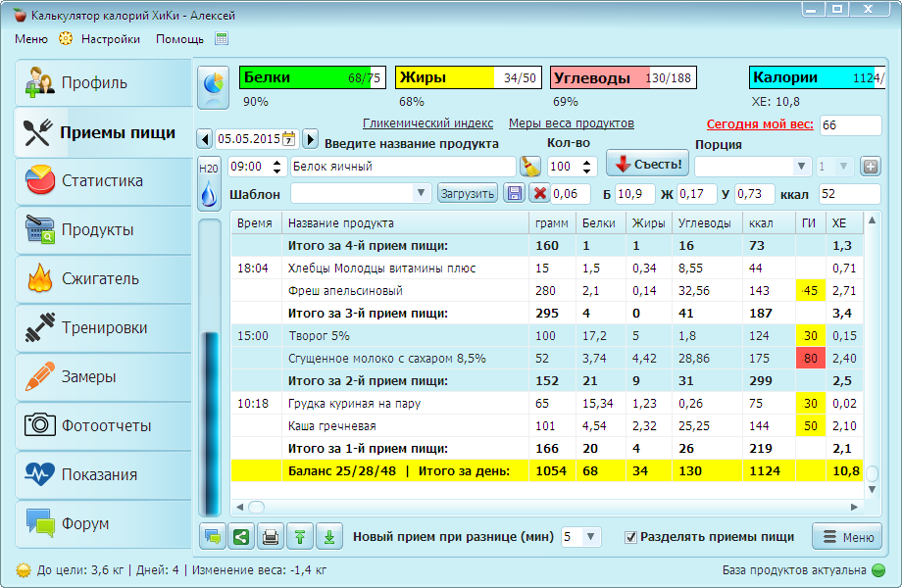The width and height of the screenshot is (902, 588).
Task: Expand the Шаблон template dropdown
Action: click(422, 193)
